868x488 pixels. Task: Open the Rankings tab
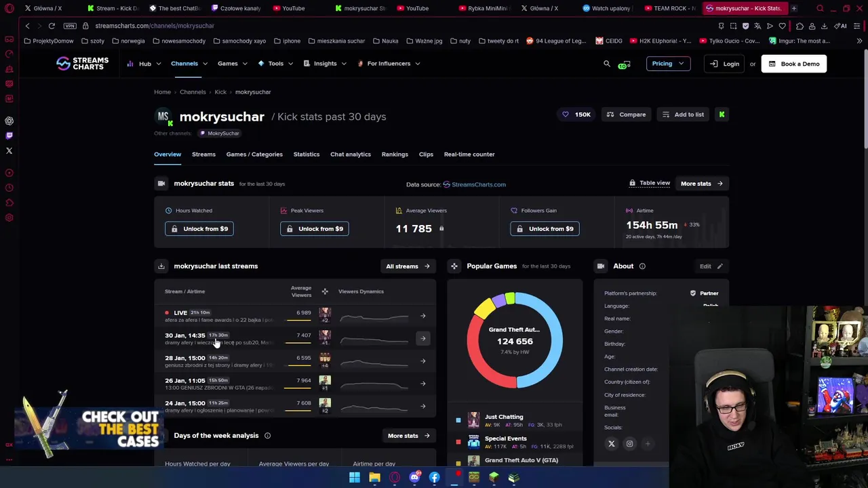tap(395, 155)
